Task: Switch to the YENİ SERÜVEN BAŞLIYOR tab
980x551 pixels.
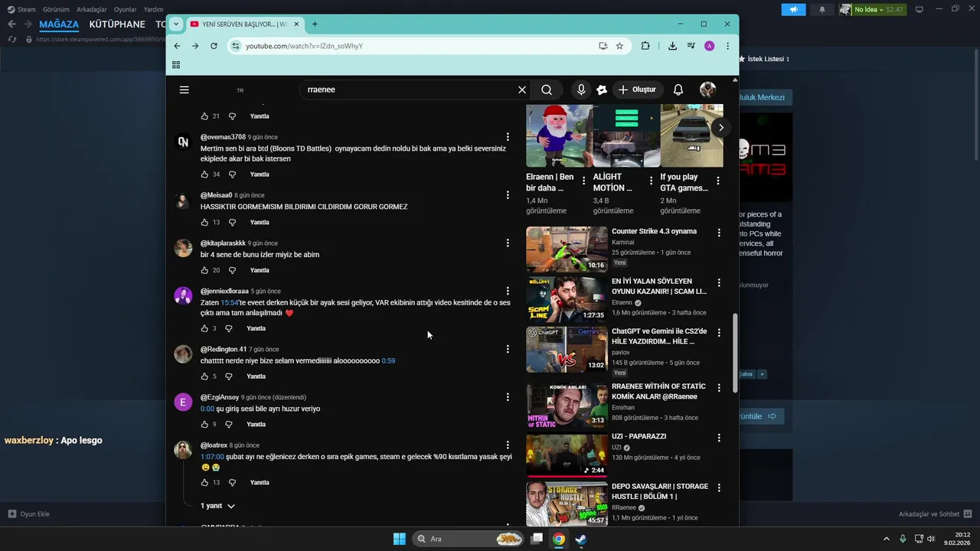Action: click(243, 24)
